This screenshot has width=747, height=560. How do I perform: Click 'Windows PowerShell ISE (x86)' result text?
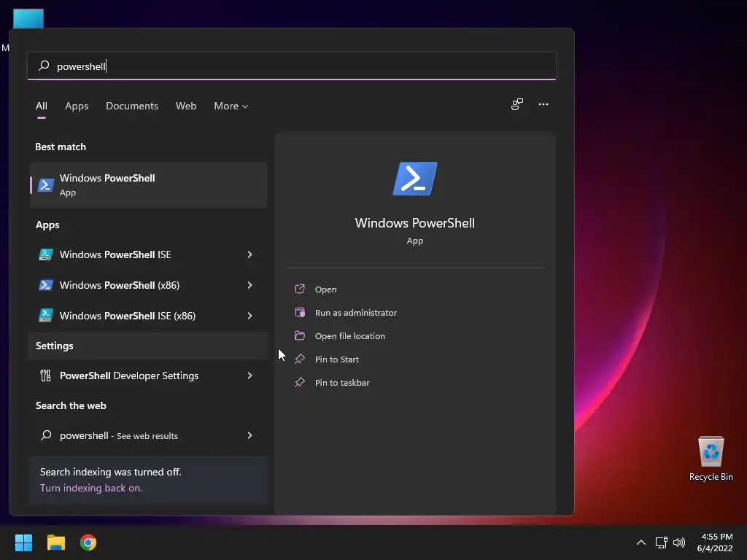tap(128, 316)
